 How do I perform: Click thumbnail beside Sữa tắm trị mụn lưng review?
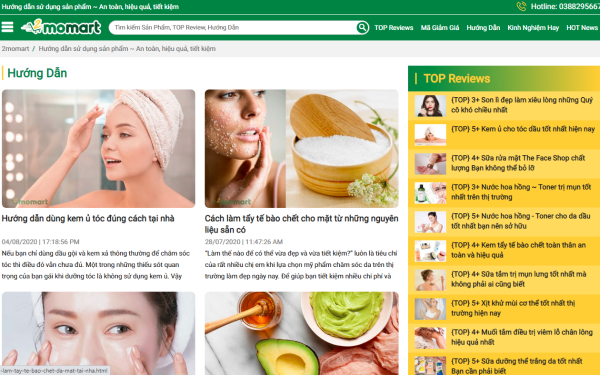tap(430, 280)
